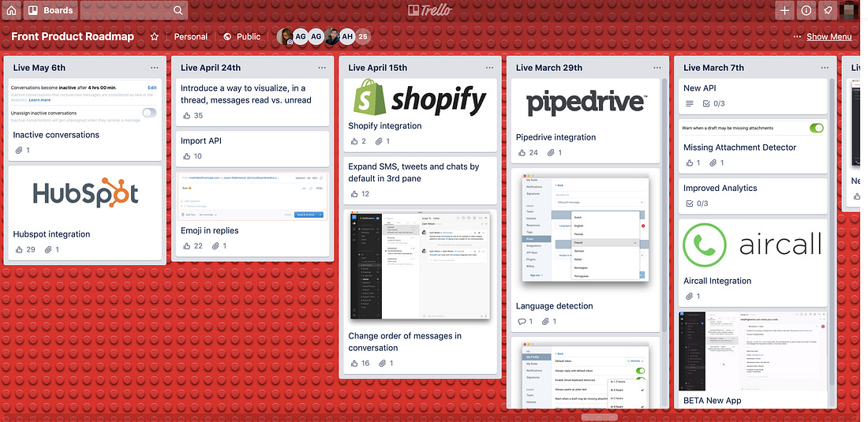The height and width of the screenshot is (422, 868).
Task: Click the AH member avatar
Action: (x=347, y=36)
